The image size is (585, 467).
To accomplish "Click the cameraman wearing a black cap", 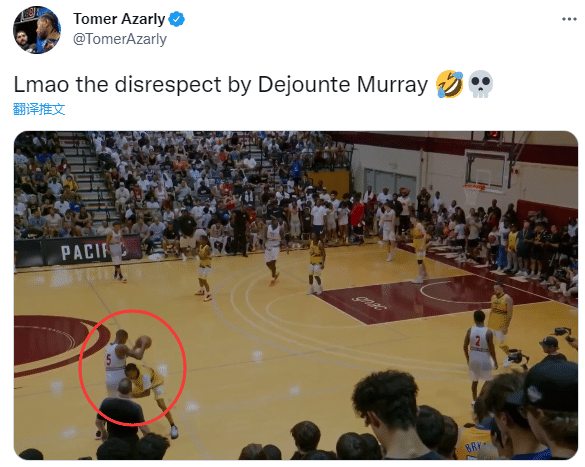I will (553, 348).
